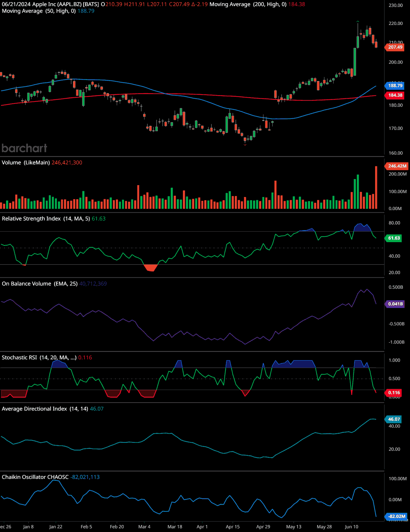
Task: Click the 100.00M volume axis label
Action: (398, 192)
